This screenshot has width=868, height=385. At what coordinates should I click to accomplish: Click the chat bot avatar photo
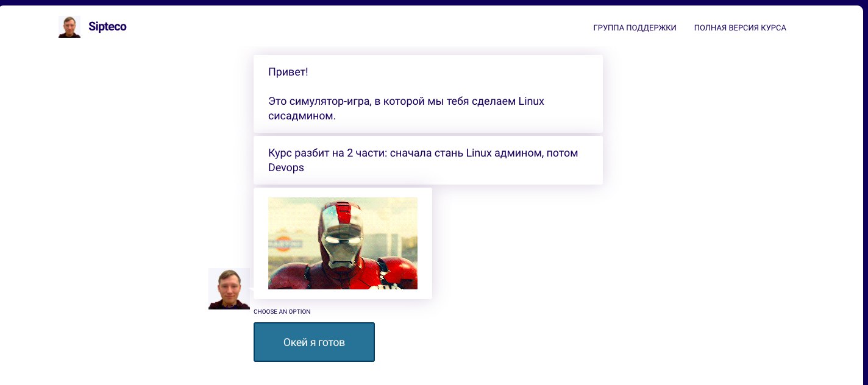(229, 289)
